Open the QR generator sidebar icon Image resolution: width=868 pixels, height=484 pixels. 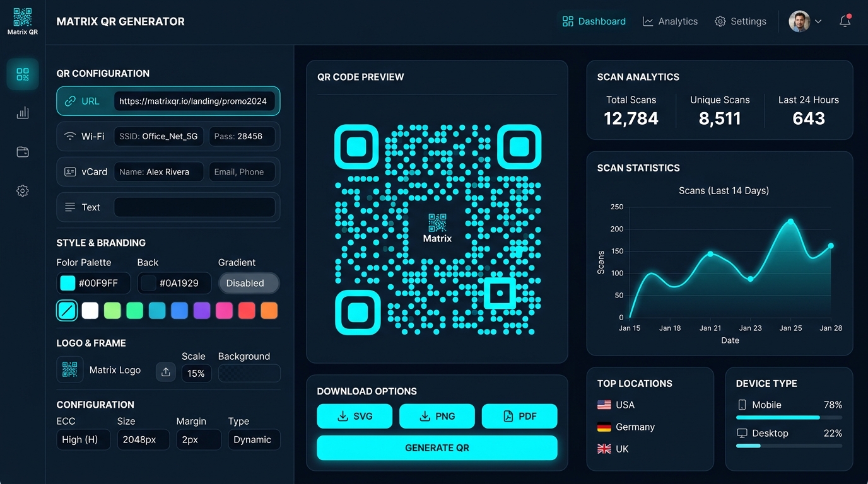click(x=23, y=74)
